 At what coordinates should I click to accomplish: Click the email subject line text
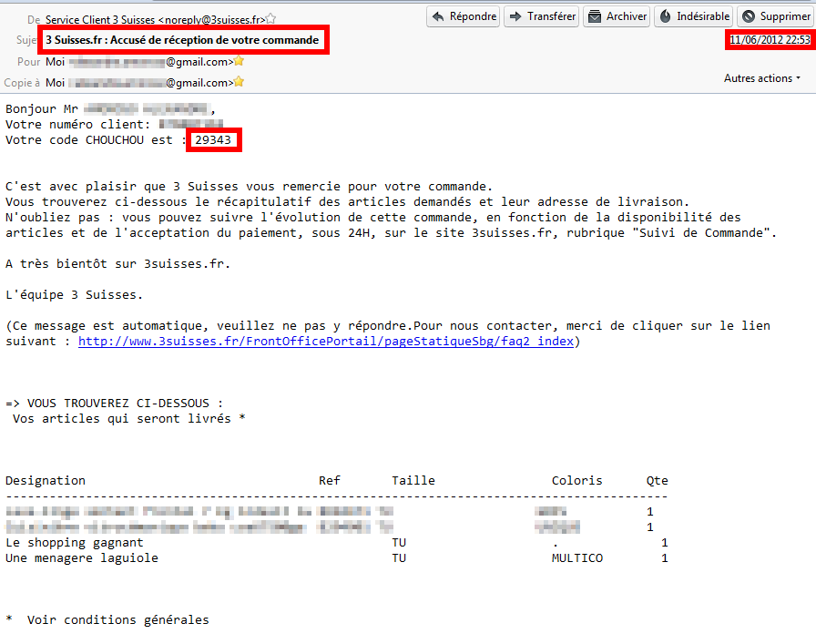(x=182, y=40)
